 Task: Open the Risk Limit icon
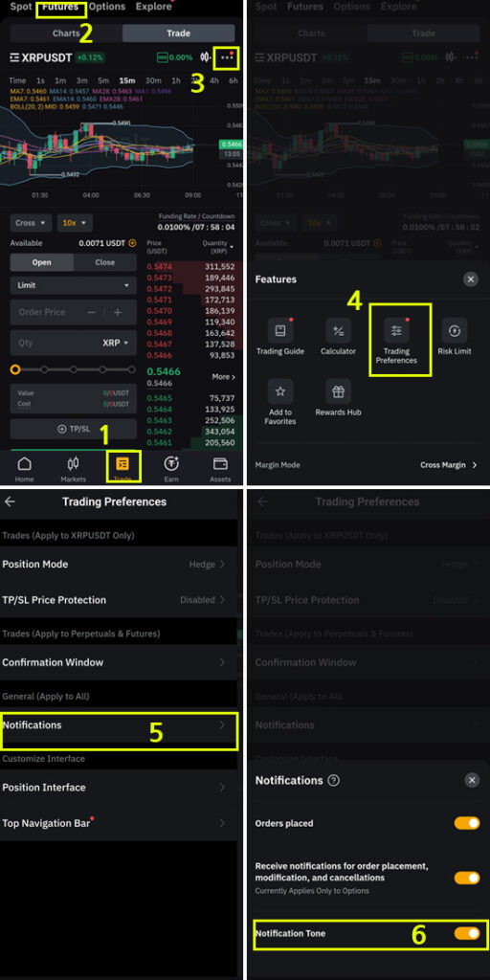(455, 330)
